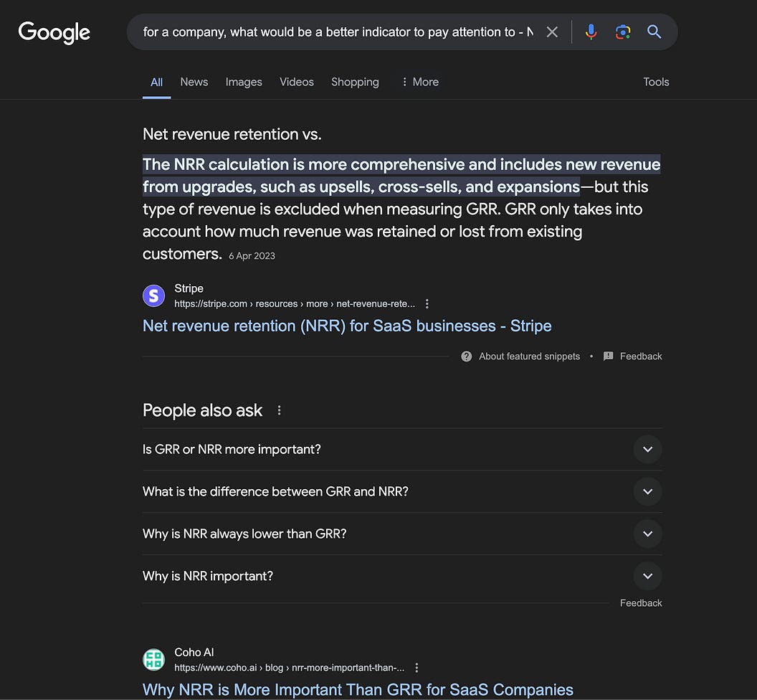Click the featured snippet Feedback flag icon
The image size is (757, 700).
pyautogui.click(x=609, y=356)
